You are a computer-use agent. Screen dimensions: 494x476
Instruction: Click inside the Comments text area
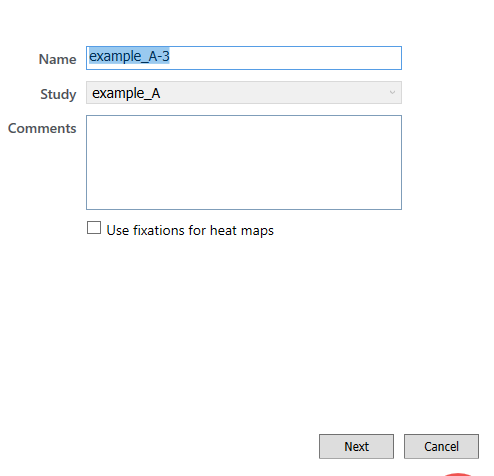click(x=244, y=162)
